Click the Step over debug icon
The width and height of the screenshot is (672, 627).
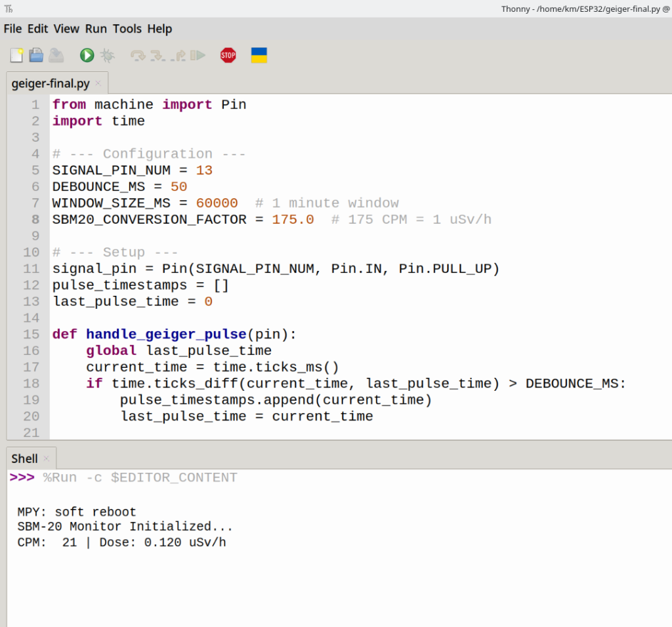coord(138,56)
